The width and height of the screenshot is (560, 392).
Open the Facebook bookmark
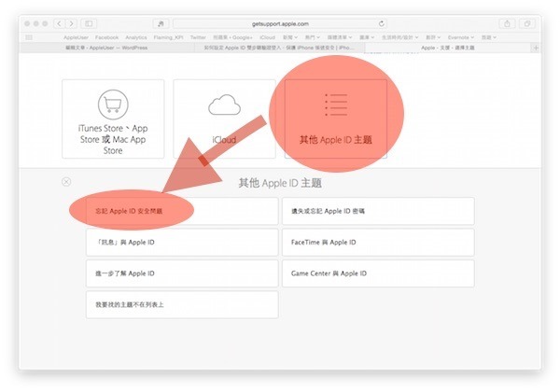tap(106, 37)
